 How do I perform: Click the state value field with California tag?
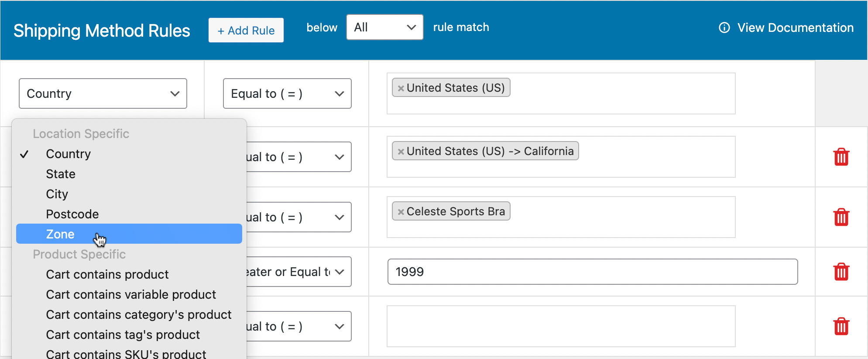tap(561, 157)
